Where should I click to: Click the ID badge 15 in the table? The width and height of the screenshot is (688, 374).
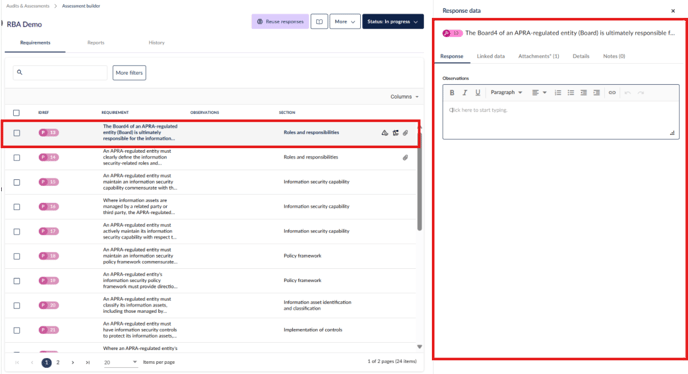48,182
